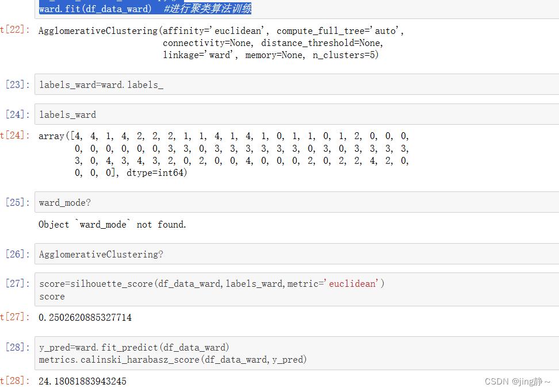The image size is (559, 392).
Task: Click the 'Object ward_mode not found.' message
Action: point(112,225)
